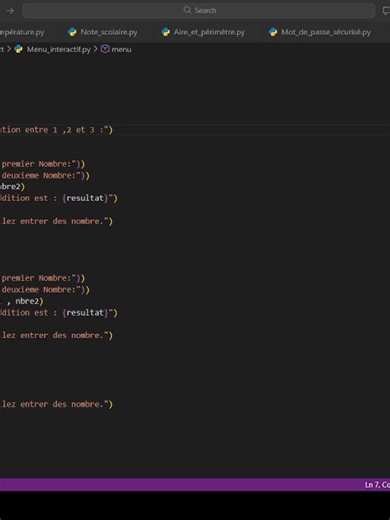Click the forward navigation arrow
The image size is (390, 520).
click(x=10, y=11)
